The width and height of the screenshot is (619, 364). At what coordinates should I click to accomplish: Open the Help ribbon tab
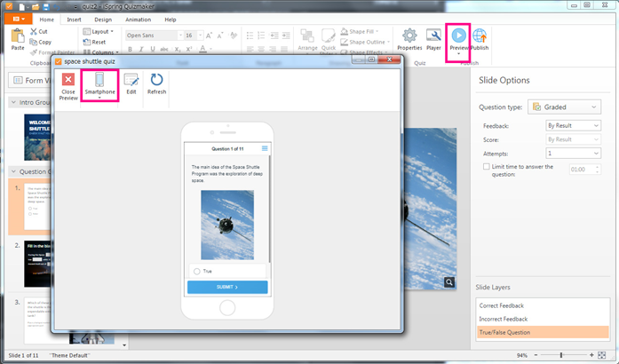click(171, 20)
